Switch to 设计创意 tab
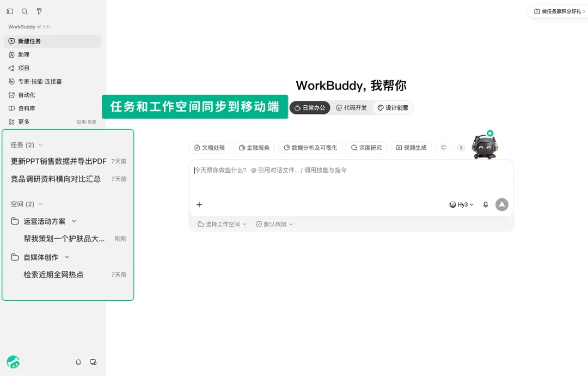This screenshot has height=376, width=588. (393, 108)
